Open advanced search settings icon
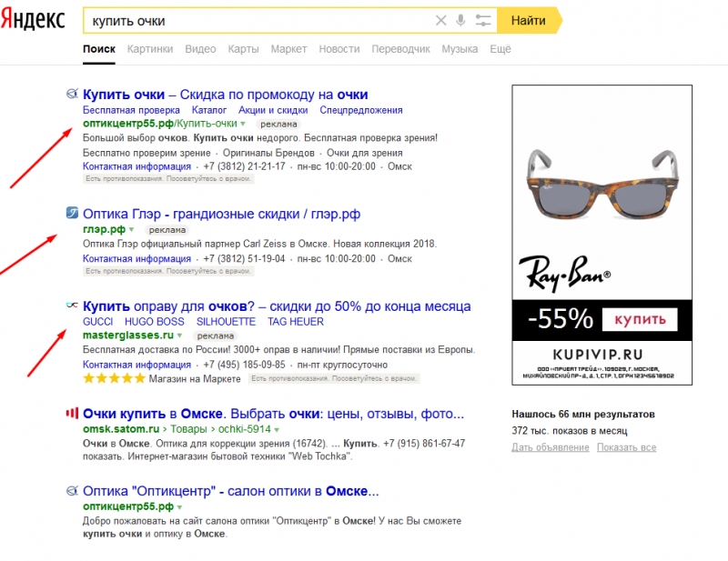The width and height of the screenshot is (728, 561). [x=483, y=20]
